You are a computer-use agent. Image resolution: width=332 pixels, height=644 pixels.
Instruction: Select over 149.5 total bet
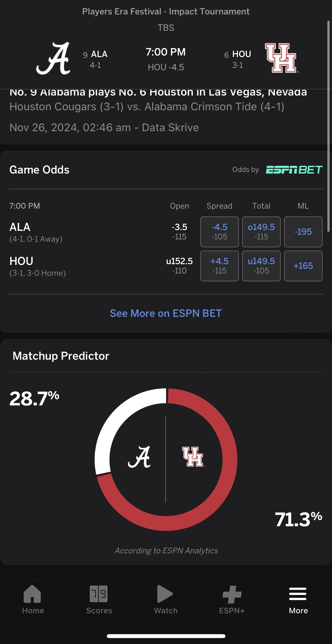(x=261, y=232)
